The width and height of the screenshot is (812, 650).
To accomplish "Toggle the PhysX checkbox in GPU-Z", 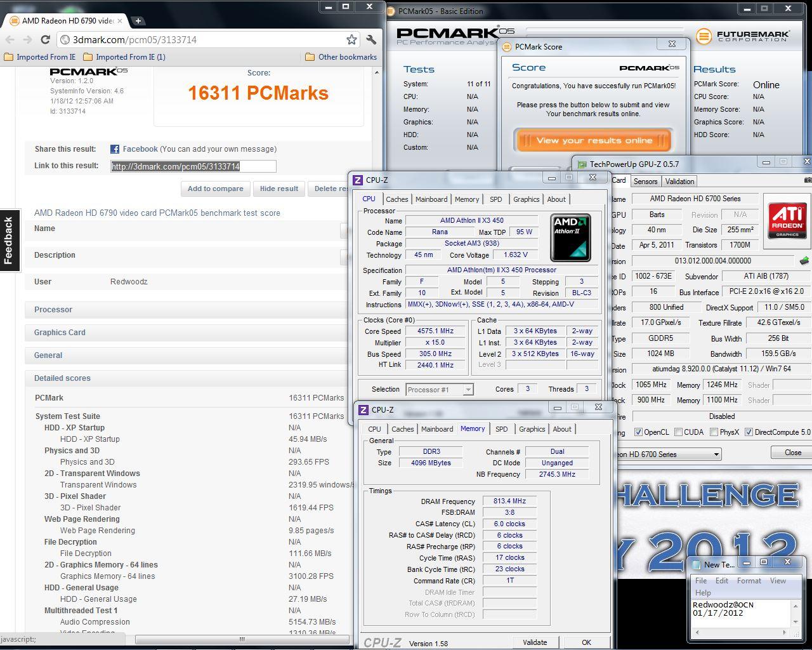I will (714, 432).
